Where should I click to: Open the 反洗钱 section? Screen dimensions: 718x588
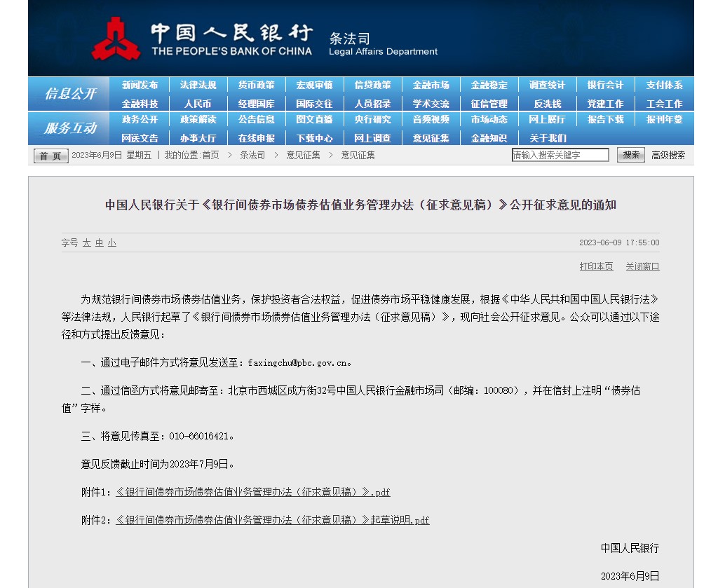[x=547, y=104]
